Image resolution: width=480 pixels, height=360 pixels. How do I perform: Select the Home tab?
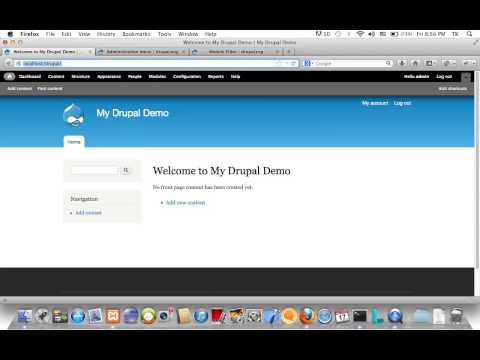(74, 142)
